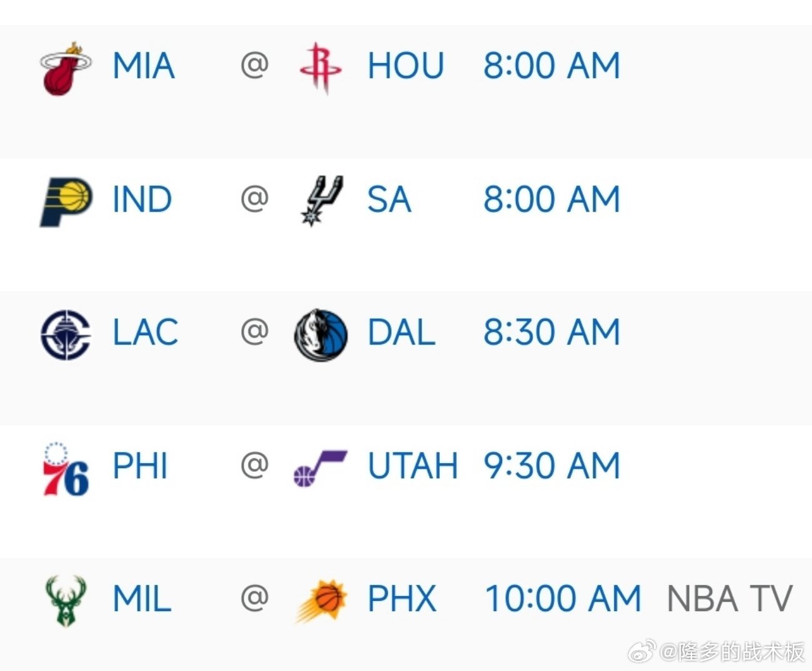The width and height of the screenshot is (812, 671).
Task: Click the Dallas Mavericks logo
Action: [x=321, y=334]
